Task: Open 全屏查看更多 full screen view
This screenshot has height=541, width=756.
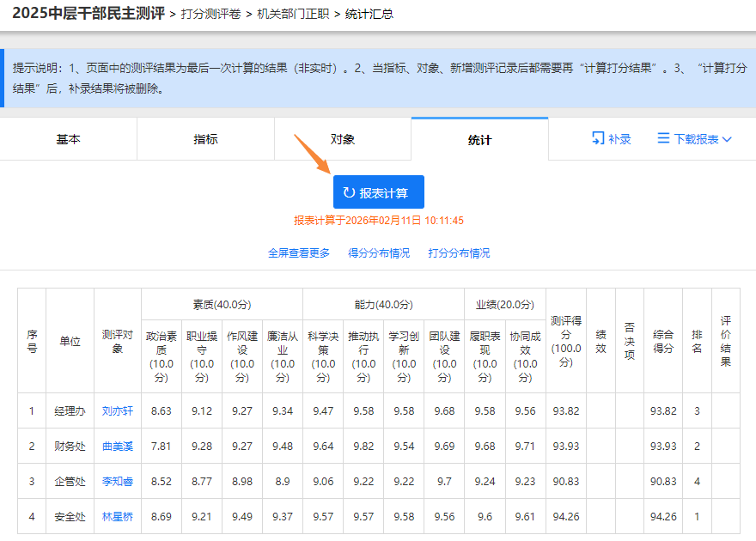Action: (298, 253)
